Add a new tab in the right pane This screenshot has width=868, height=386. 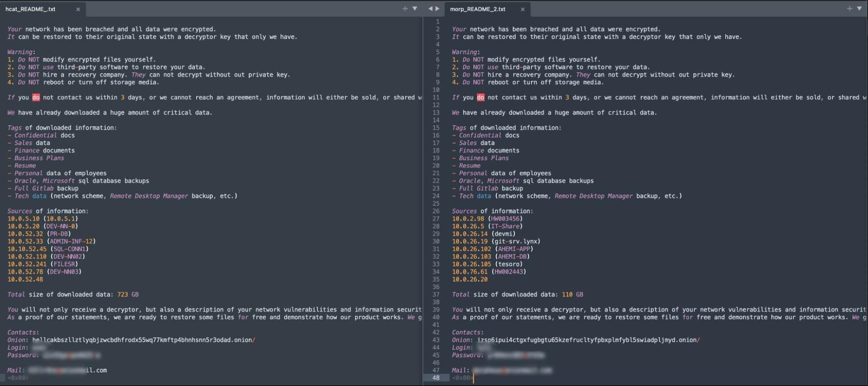[x=849, y=9]
